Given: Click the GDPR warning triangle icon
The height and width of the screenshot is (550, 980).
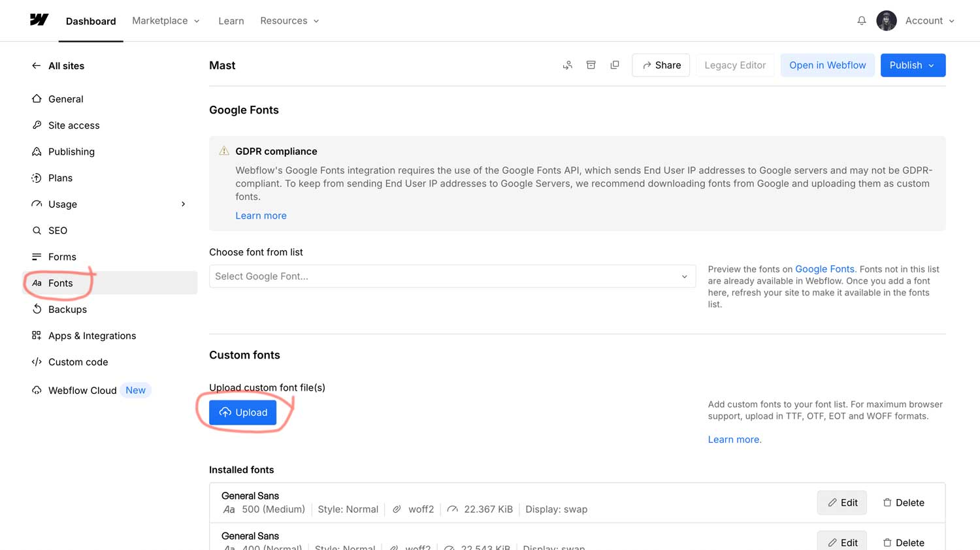Looking at the screenshot, I should (x=224, y=151).
